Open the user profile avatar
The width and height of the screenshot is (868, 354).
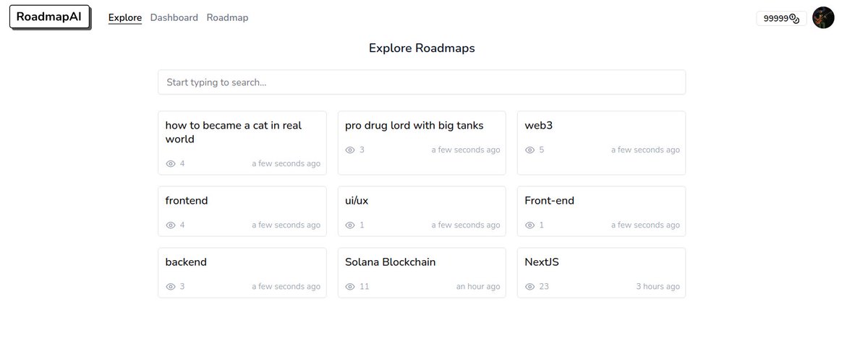click(x=823, y=18)
